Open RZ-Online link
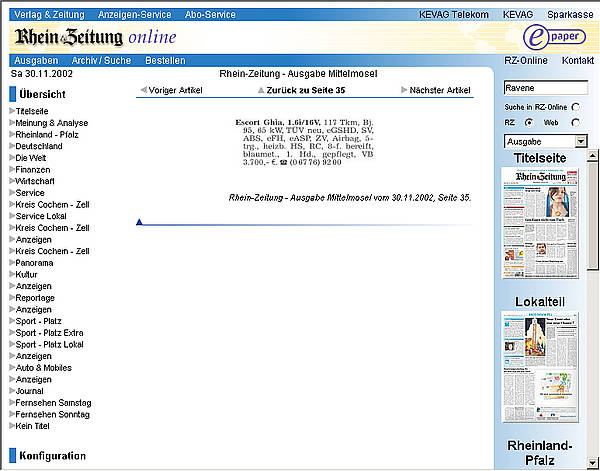The height and width of the screenshot is (471, 600). [526, 60]
